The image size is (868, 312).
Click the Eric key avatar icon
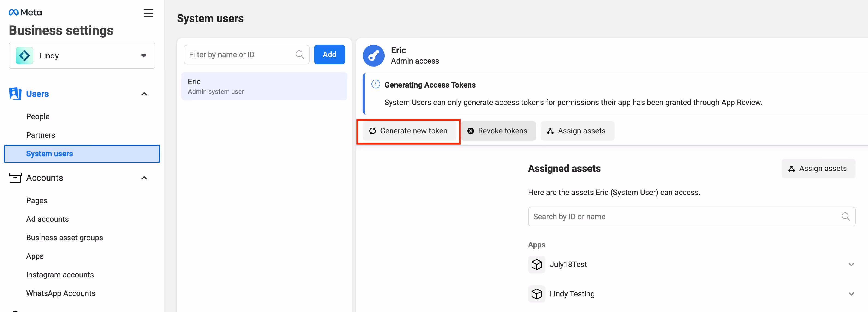[x=373, y=56]
